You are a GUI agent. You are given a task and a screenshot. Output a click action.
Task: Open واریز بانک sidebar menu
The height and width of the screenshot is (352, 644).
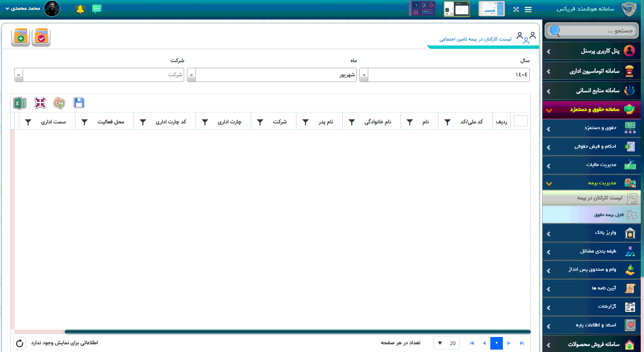tap(605, 233)
